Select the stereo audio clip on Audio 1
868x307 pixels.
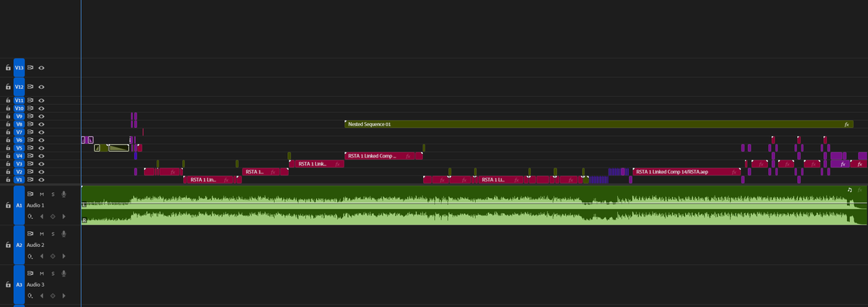474,206
